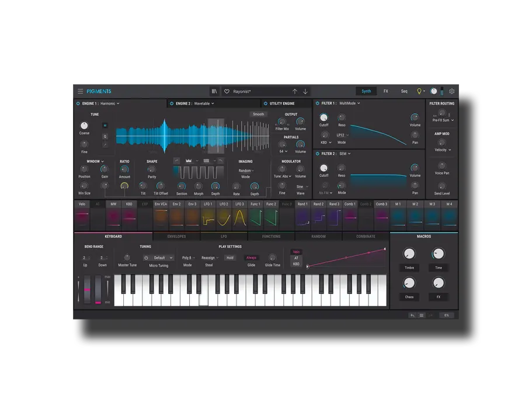The image size is (532, 413).
Task: Click the Chaos macro knob
Action: point(409,283)
